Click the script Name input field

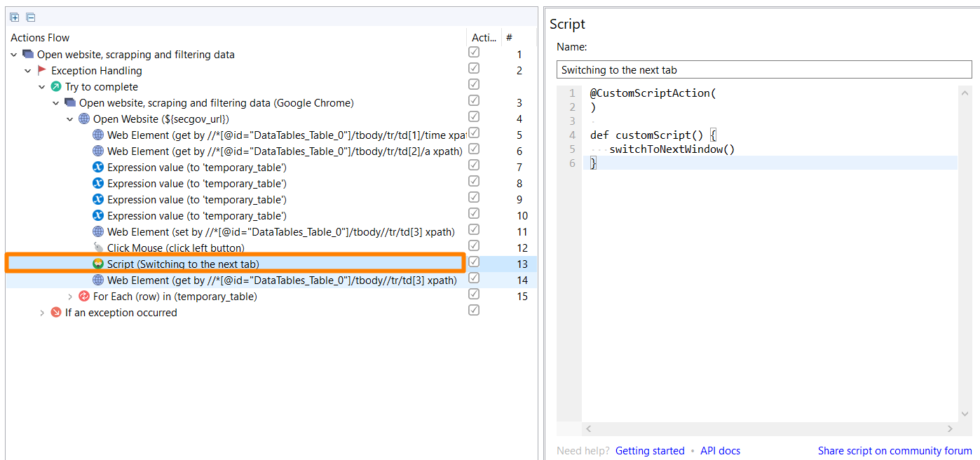[x=764, y=69]
